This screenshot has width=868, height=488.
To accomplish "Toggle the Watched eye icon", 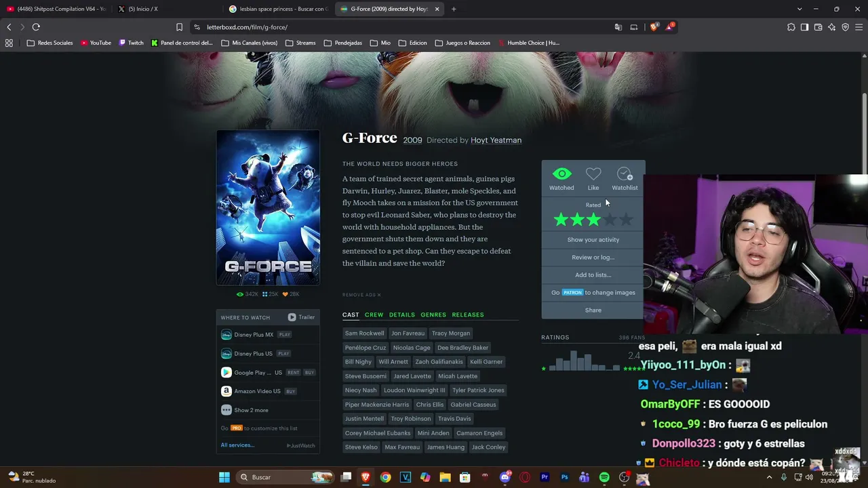I will tap(561, 174).
